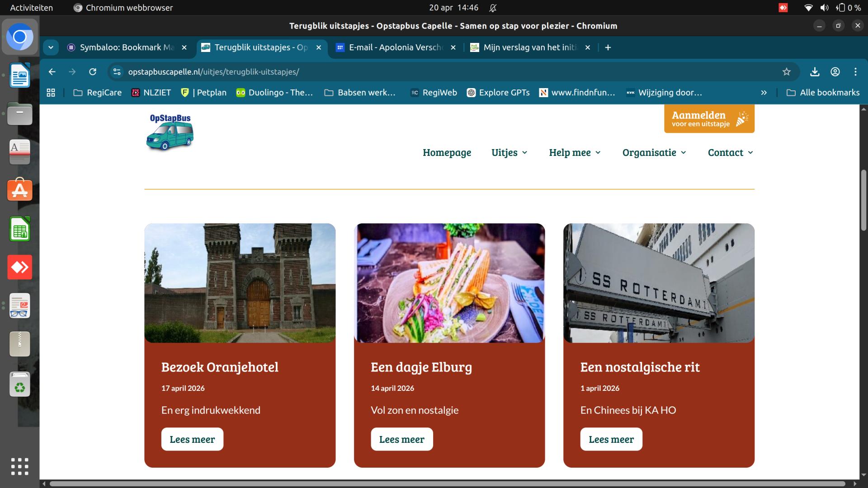Expand the Organisatie menu dropdown
868x488 pixels.
(654, 153)
